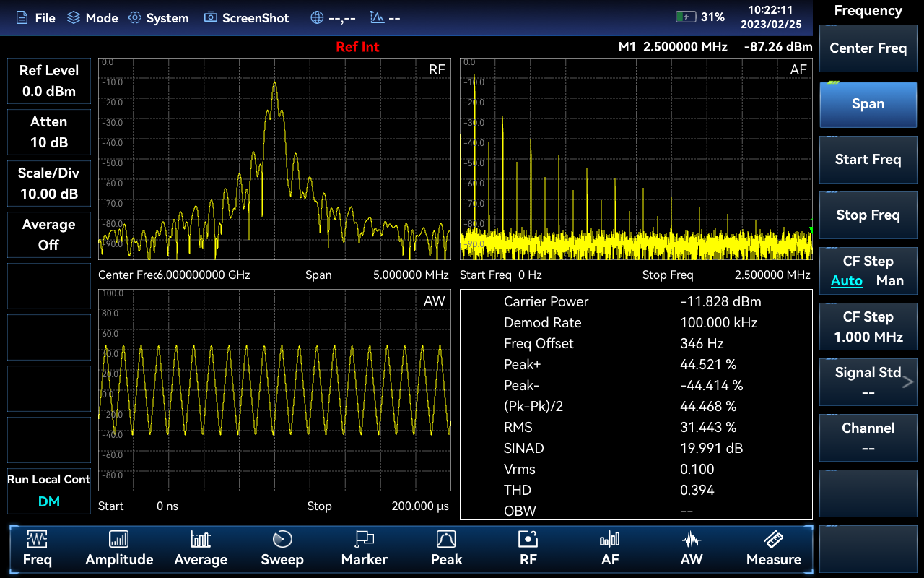Switch CF Step to Man mode
This screenshot has height=578, width=924.
pos(889,281)
